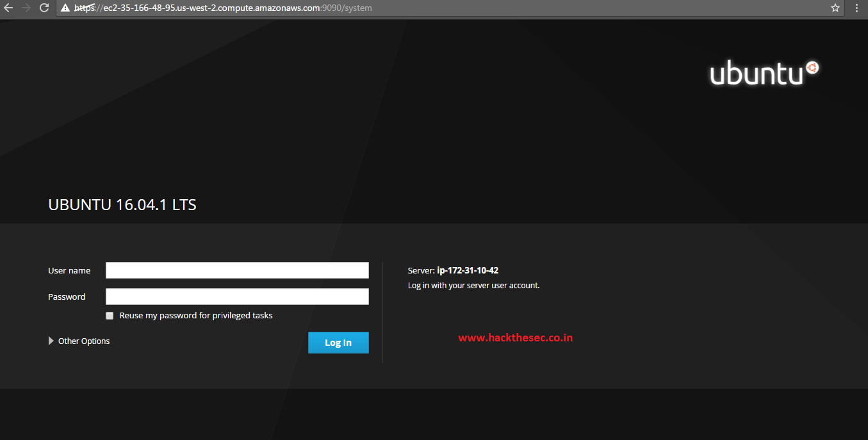868x440 pixels.
Task: Click the browser address bar URL
Action: point(223,8)
